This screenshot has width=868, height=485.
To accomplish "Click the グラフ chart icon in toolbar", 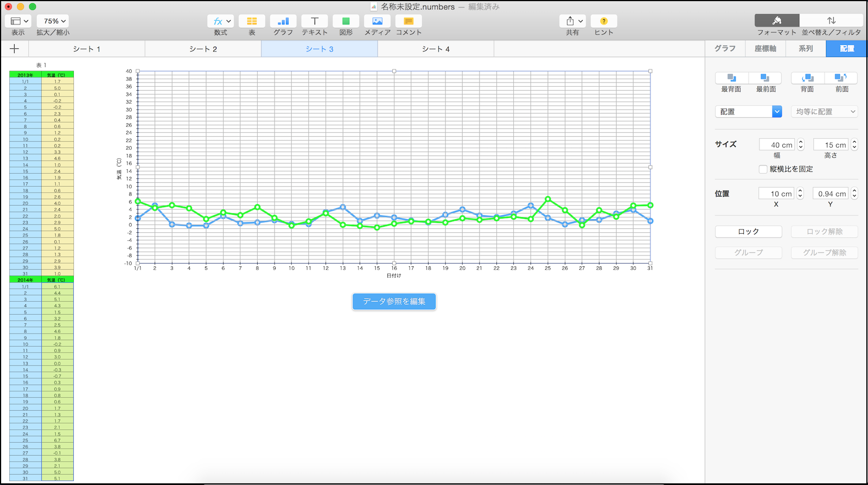I will coord(283,21).
